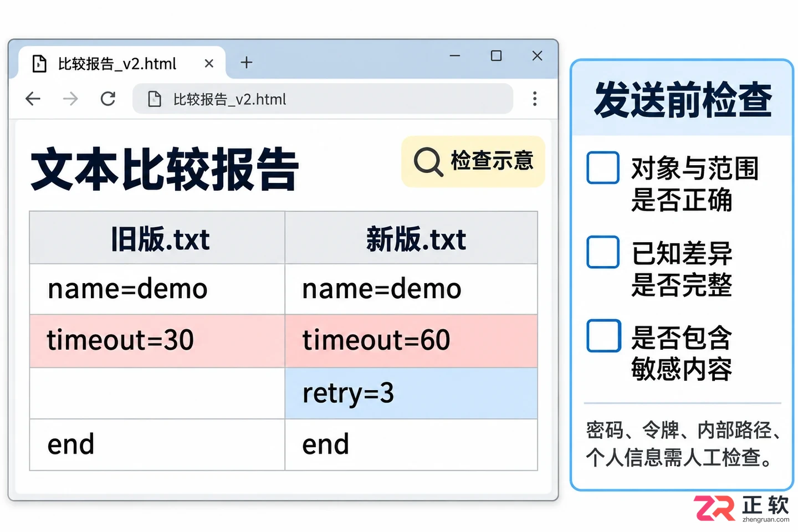
Task: Check the 是否包含敏感内容 checkbox
Action: 603,336
